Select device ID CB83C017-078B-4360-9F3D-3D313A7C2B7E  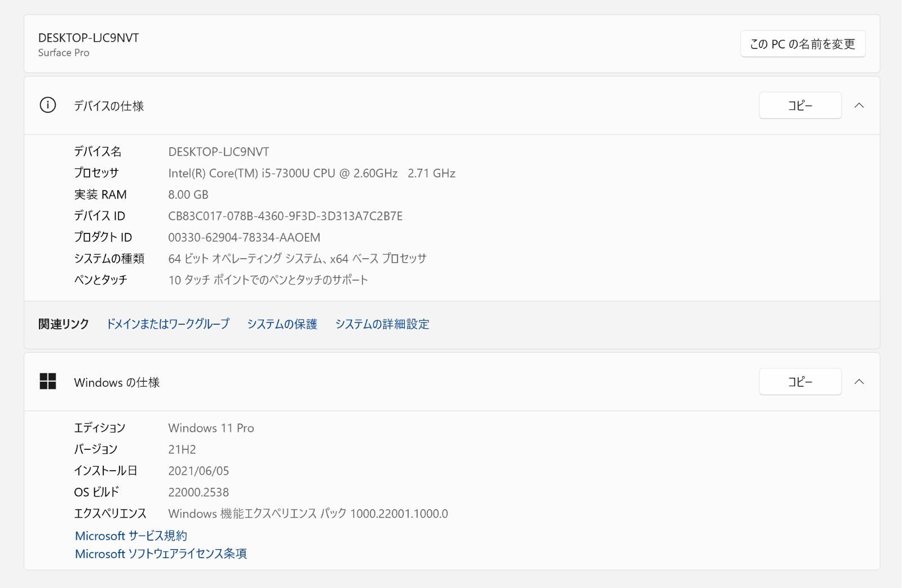(x=285, y=216)
